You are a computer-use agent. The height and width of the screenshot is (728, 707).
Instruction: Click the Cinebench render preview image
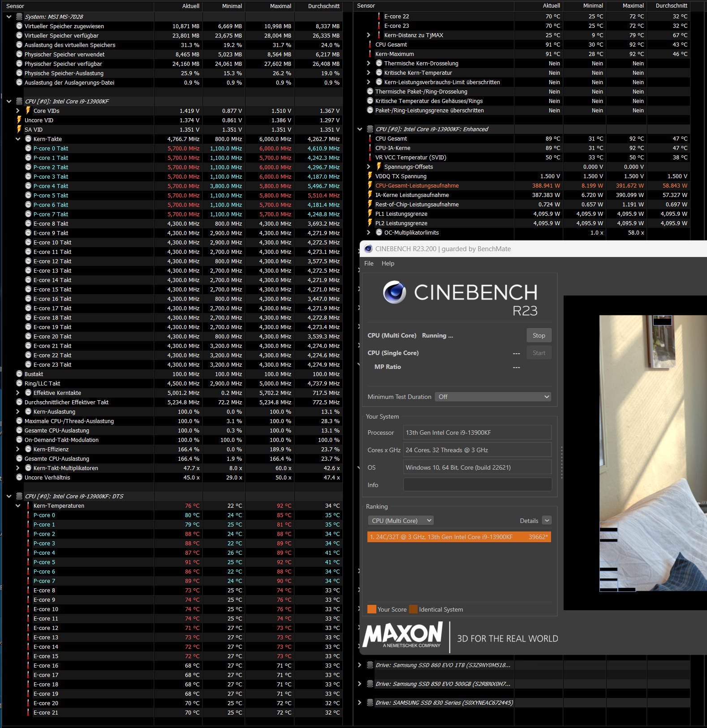pyautogui.click(x=653, y=453)
